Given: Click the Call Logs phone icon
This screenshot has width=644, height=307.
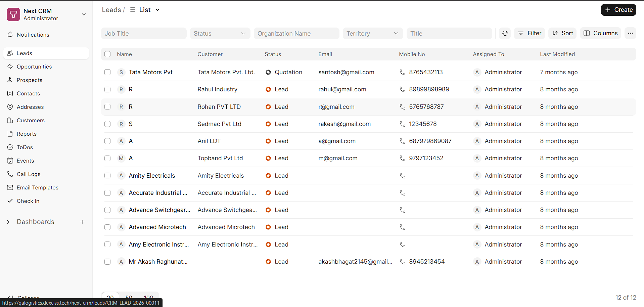Looking at the screenshot, I should pyautogui.click(x=10, y=174).
